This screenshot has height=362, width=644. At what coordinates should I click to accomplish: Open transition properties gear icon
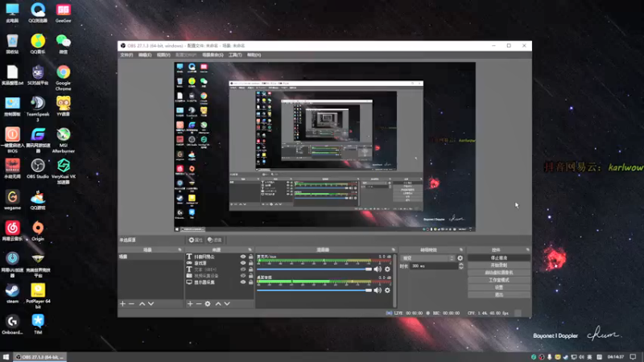[x=460, y=258]
